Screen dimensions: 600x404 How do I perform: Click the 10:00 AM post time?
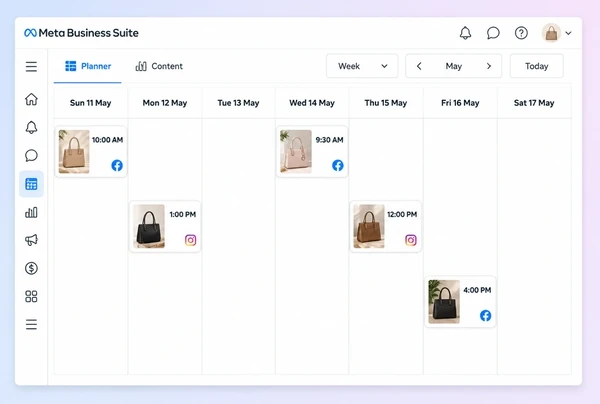(x=108, y=140)
